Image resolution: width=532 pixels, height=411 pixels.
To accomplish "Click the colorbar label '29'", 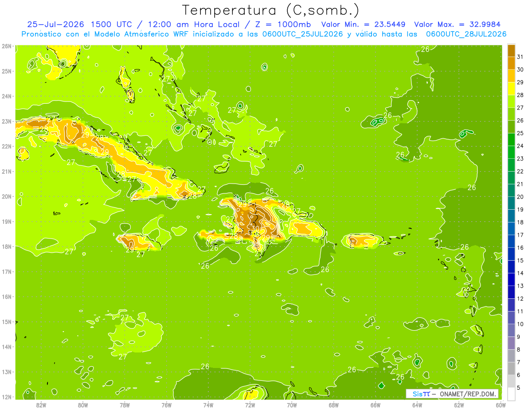I will (x=520, y=82).
